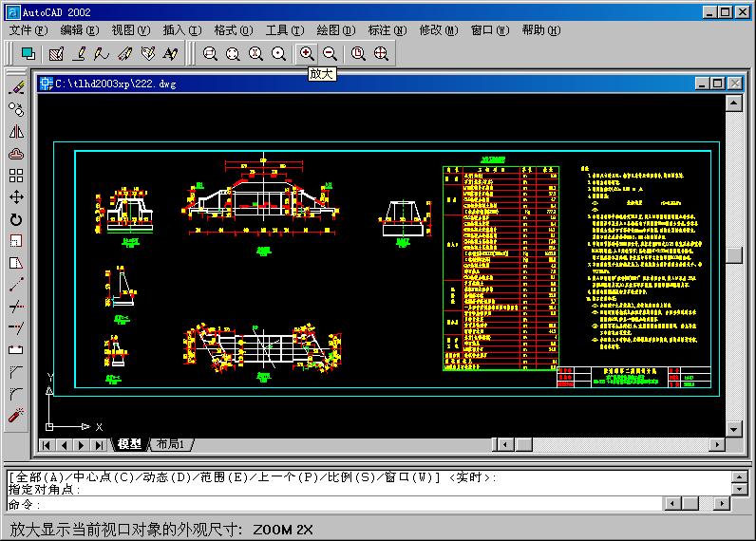Jump to last layout tab arrow
This screenshot has width=756, height=541.
[99, 445]
